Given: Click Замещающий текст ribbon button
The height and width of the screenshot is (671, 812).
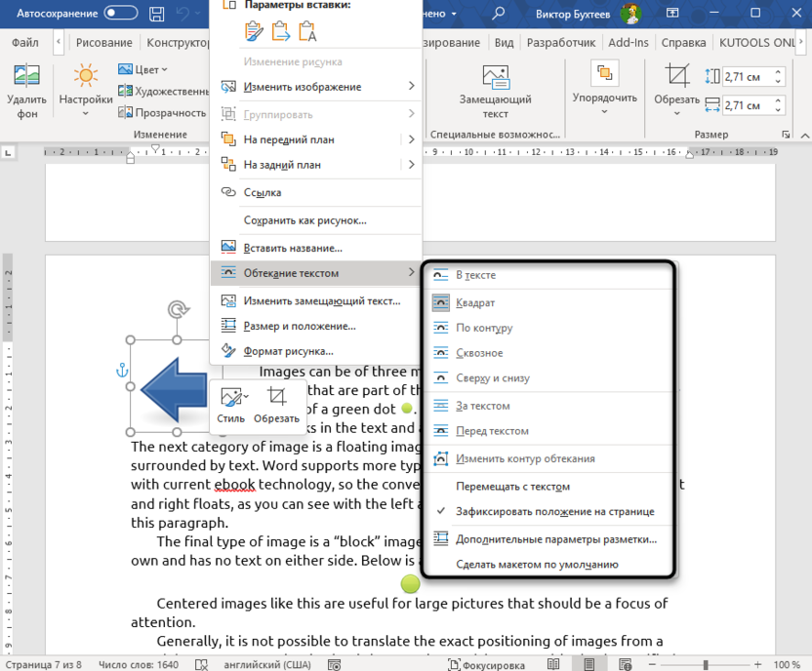Looking at the screenshot, I should [495, 92].
